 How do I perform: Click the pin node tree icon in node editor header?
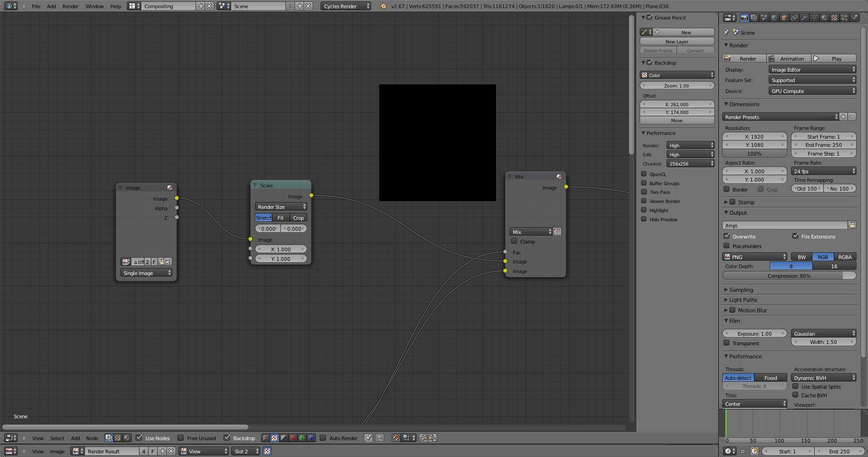coord(368,438)
